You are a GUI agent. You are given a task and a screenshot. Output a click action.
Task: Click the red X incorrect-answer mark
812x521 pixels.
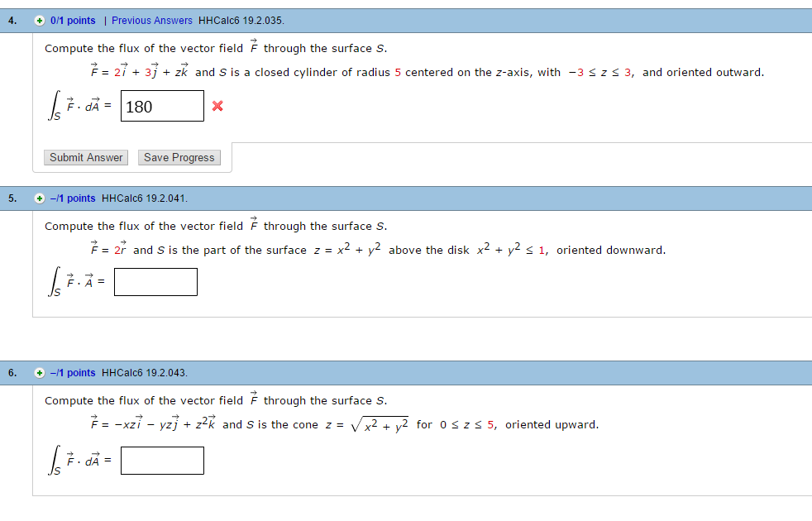click(x=218, y=106)
